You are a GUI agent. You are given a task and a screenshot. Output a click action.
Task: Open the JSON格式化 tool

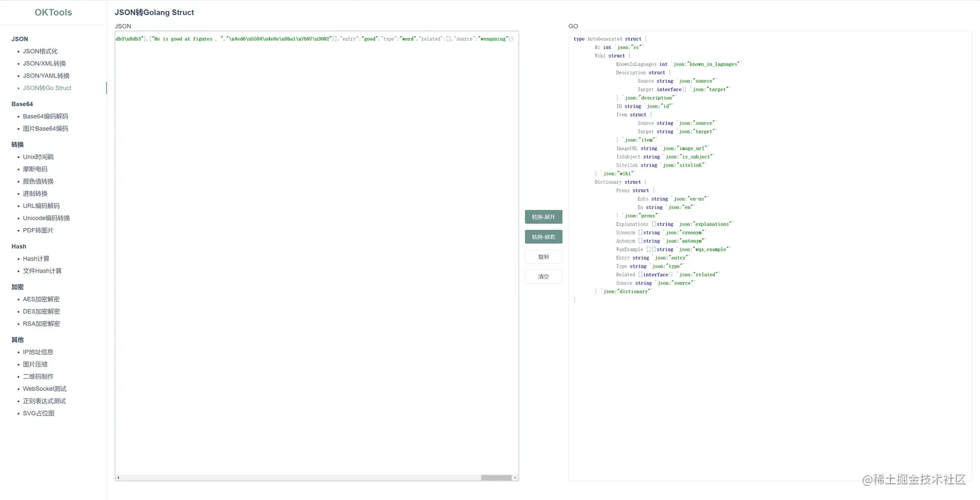(x=40, y=51)
